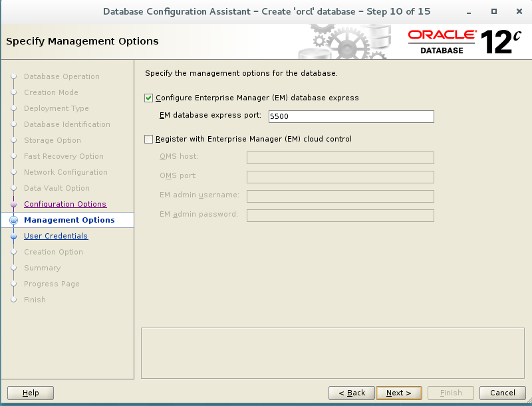
Task: Click the EM admin password field
Action: click(340, 215)
